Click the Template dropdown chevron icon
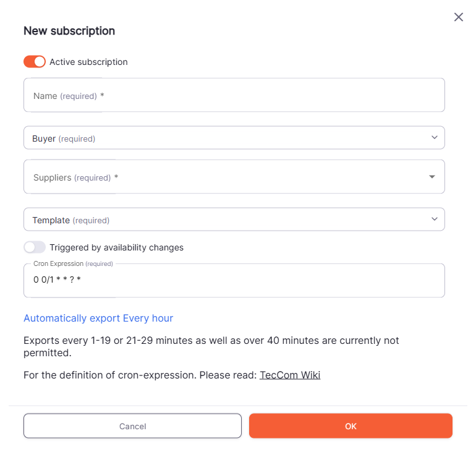Viewport: 476px width, 449px height. [435, 219]
